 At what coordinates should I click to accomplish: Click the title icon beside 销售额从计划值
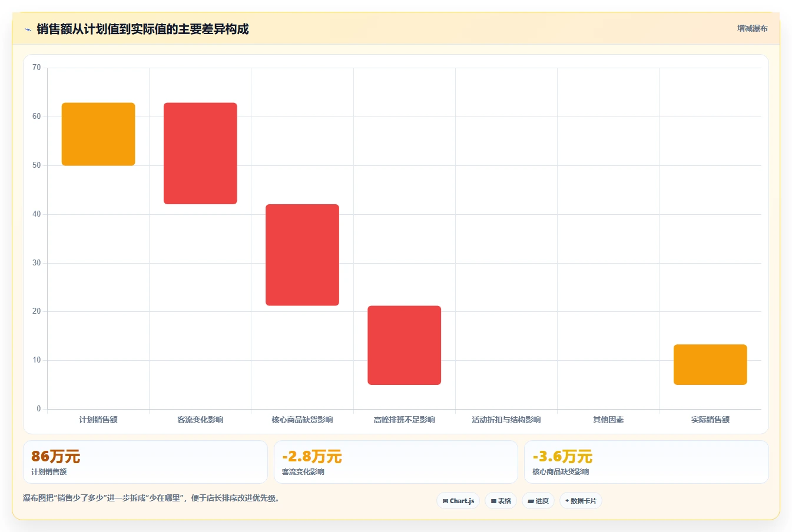(x=28, y=29)
